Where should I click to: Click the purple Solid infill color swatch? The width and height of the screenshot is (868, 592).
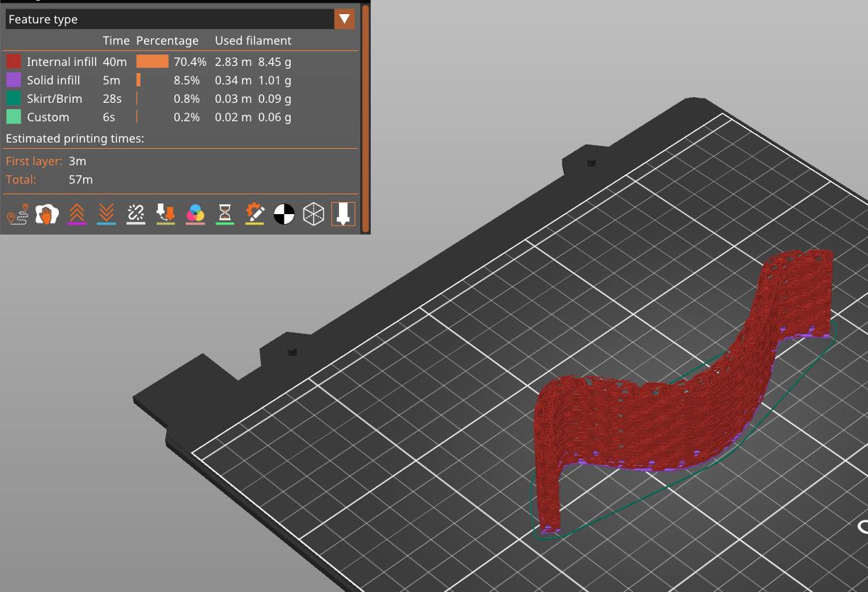[x=13, y=80]
